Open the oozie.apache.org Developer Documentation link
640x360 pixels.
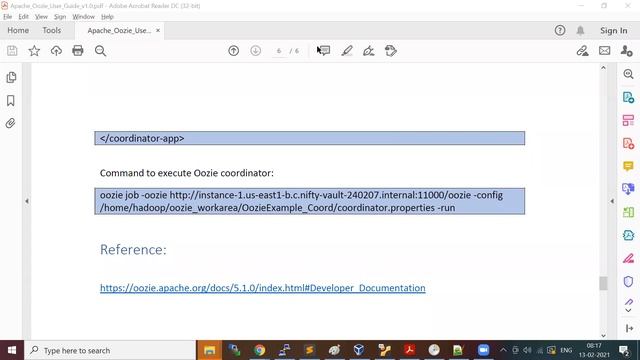[x=262, y=288]
